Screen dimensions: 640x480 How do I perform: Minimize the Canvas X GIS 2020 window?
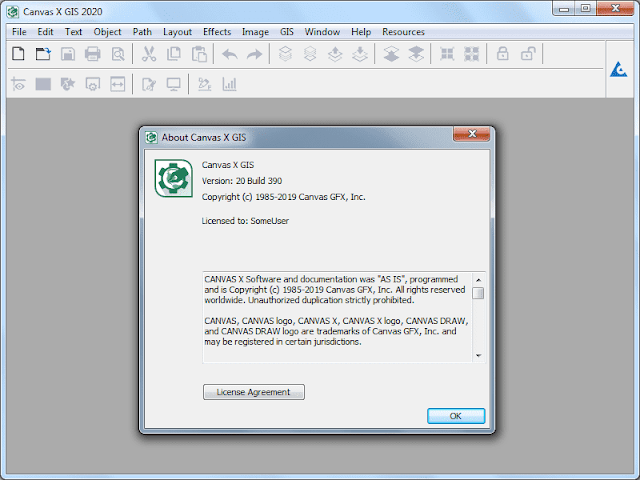[x=564, y=8]
